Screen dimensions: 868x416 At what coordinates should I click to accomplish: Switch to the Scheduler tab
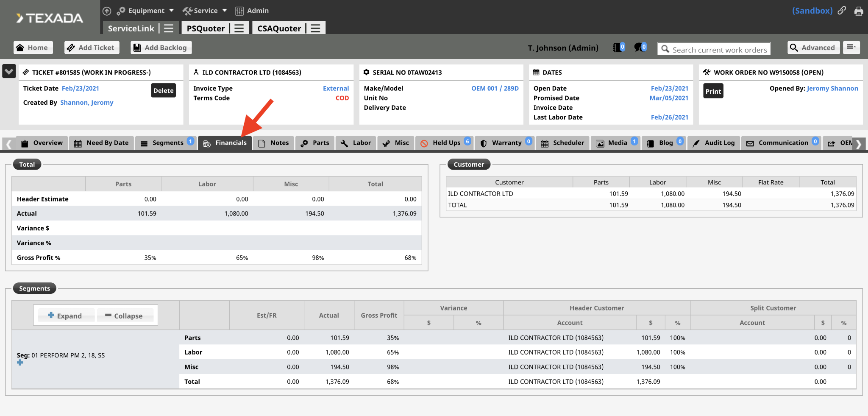click(562, 143)
